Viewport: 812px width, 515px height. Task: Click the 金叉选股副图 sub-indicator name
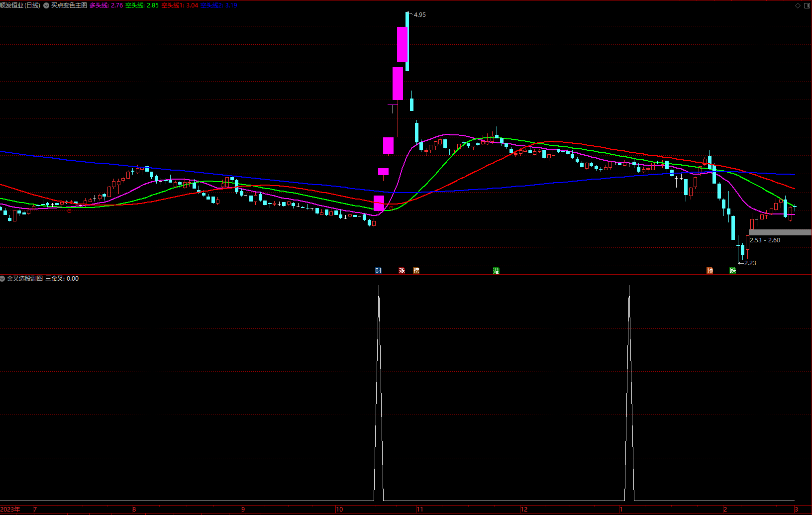click(25, 279)
